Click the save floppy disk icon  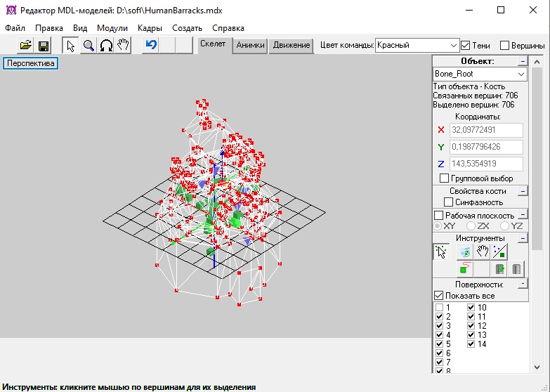tap(44, 46)
